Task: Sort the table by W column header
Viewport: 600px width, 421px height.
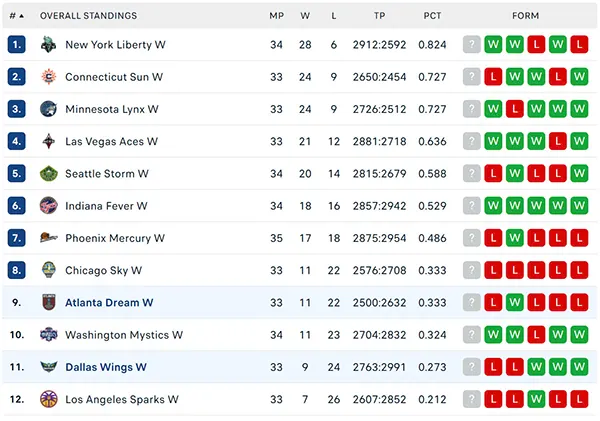Action: [305, 16]
